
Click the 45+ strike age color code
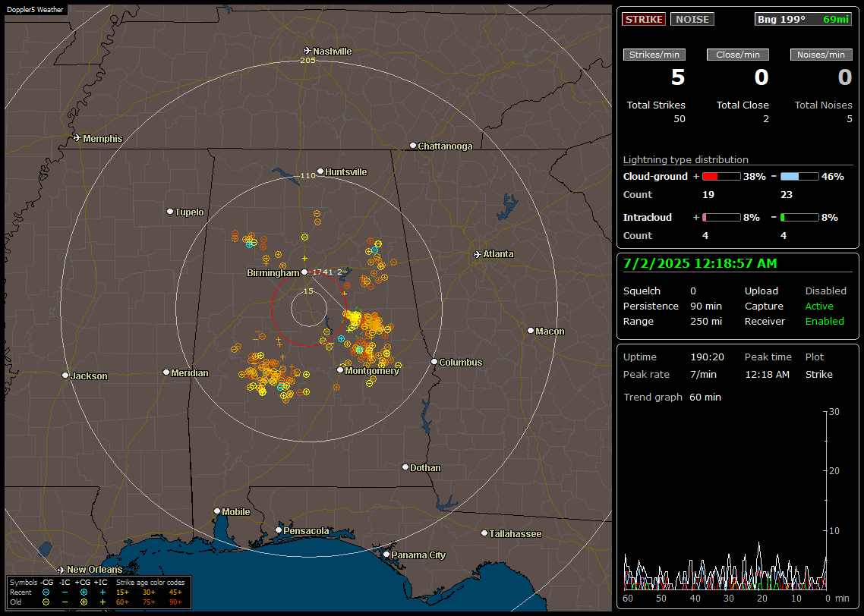[x=175, y=592]
